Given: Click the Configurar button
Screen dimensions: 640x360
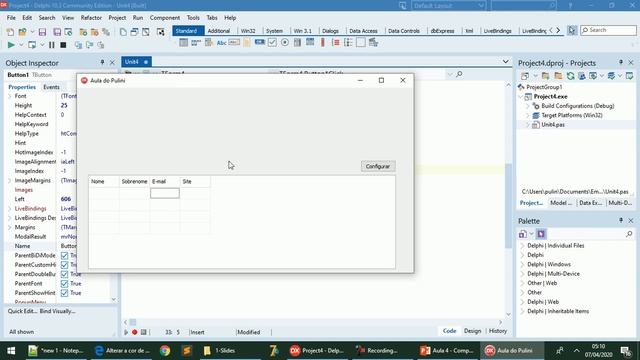Looking at the screenshot, I should 378,166.
